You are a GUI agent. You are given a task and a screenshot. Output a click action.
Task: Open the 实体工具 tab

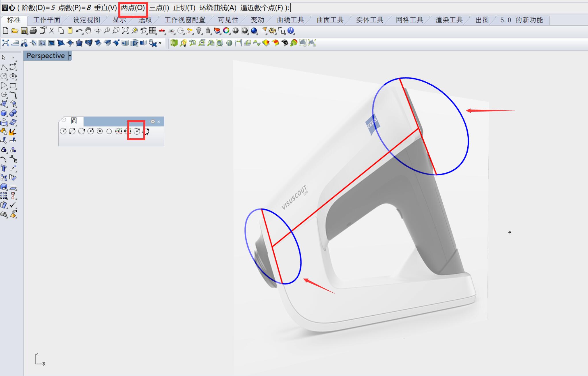pyautogui.click(x=369, y=20)
